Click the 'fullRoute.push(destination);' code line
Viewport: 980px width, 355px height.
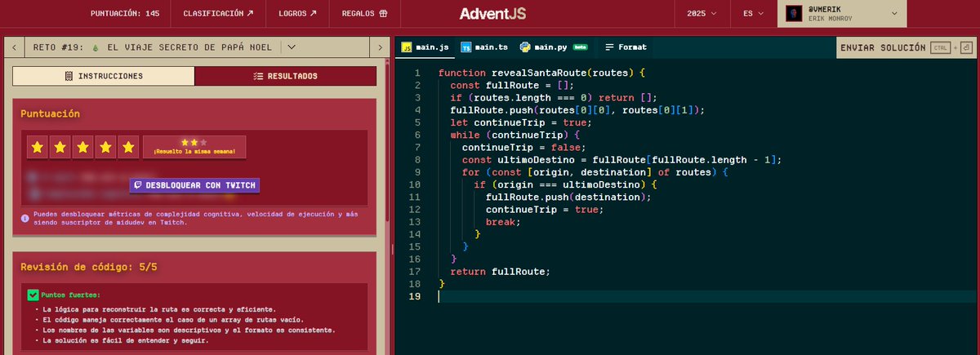coord(567,197)
